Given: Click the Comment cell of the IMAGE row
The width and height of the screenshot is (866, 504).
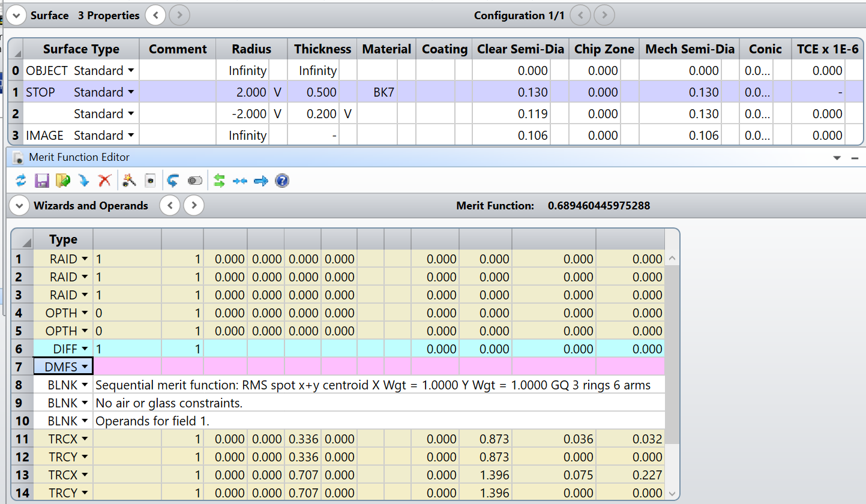Looking at the screenshot, I should (x=177, y=136).
